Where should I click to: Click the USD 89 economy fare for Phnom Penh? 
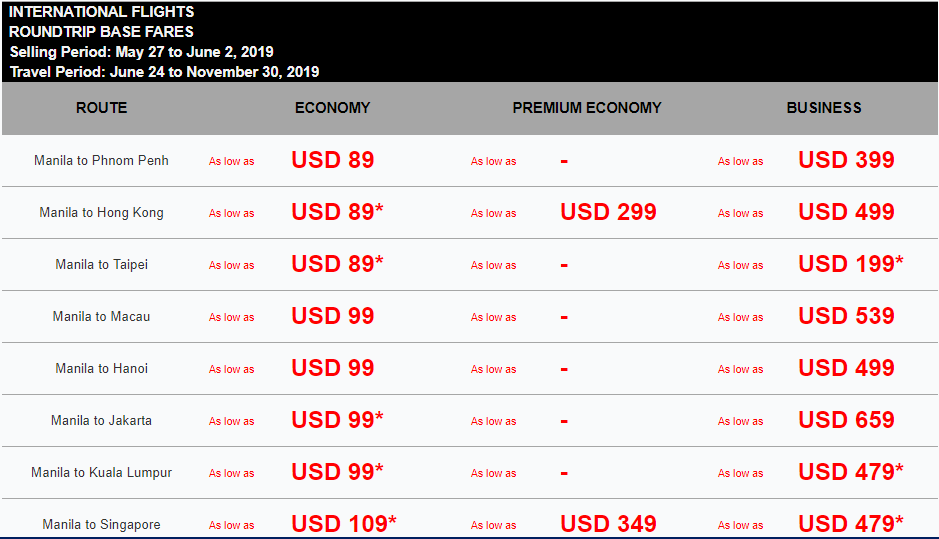pyautogui.click(x=332, y=160)
